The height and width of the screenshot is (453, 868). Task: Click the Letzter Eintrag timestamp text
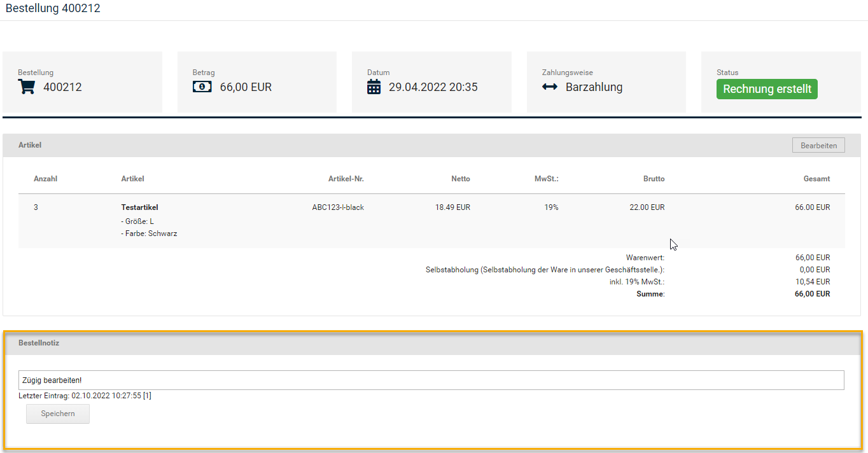click(x=85, y=396)
